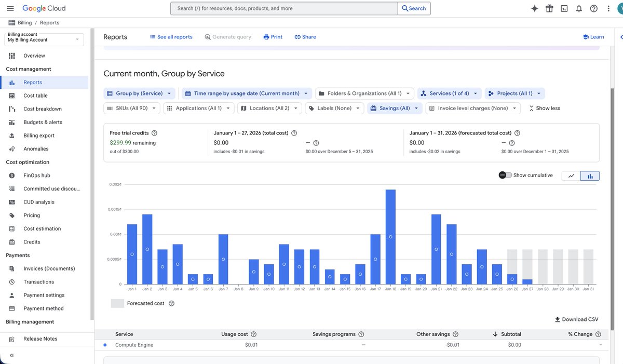Open the hamburger navigation menu
The height and width of the screenshot is (364, 623).
(x=10, y=8)
